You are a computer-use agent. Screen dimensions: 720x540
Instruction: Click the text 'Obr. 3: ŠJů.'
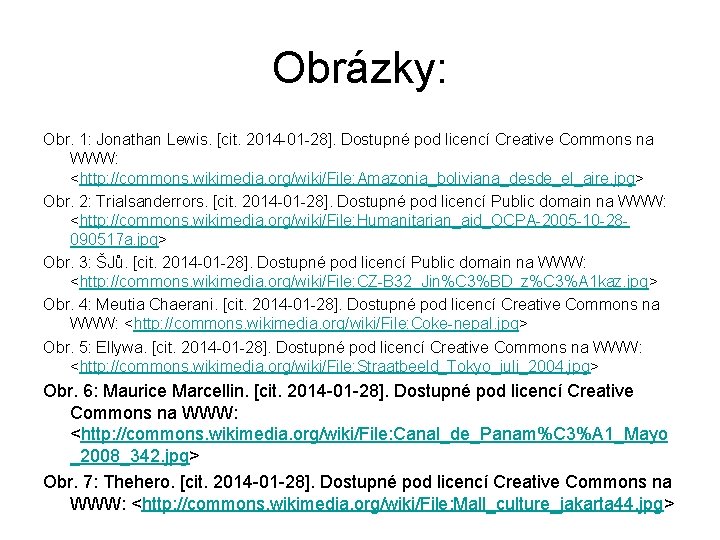[x=85, y=262]
